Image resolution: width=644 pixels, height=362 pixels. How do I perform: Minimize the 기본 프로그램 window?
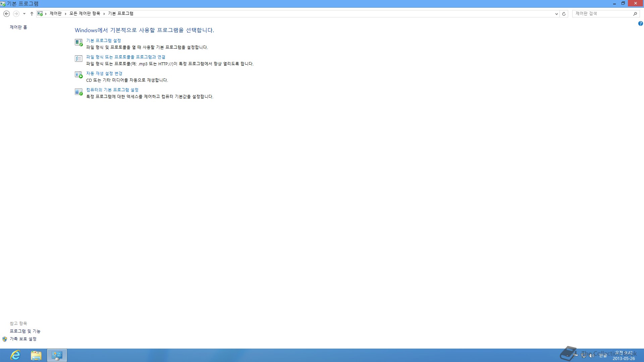(x=614, y=3)
